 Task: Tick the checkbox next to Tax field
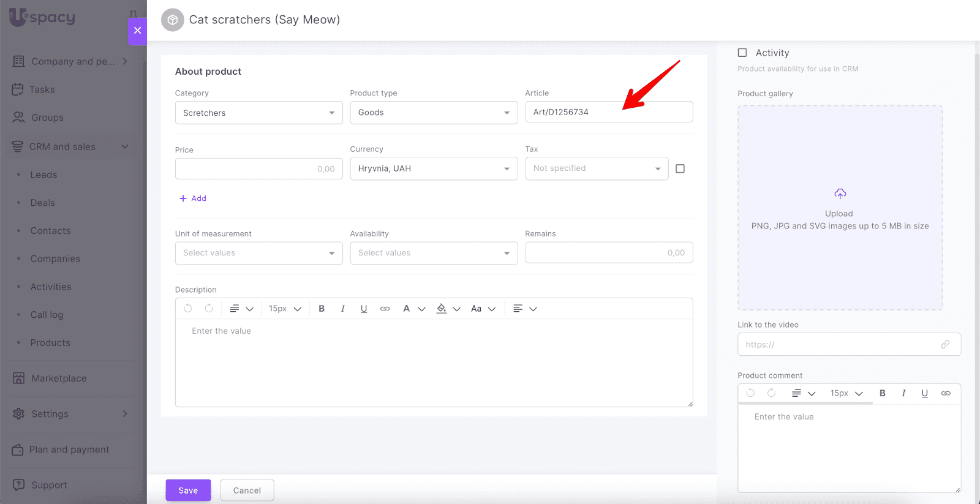click(x=680, y=168)
